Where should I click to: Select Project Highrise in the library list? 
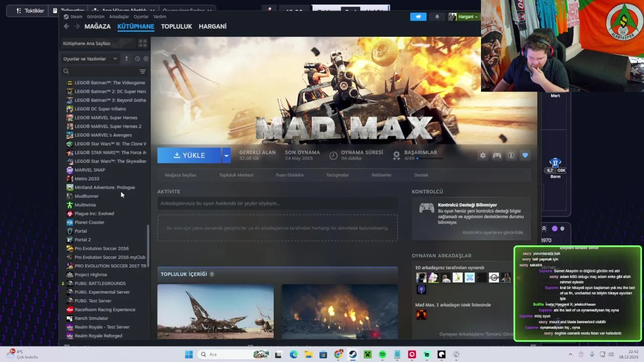click(91, 275)
